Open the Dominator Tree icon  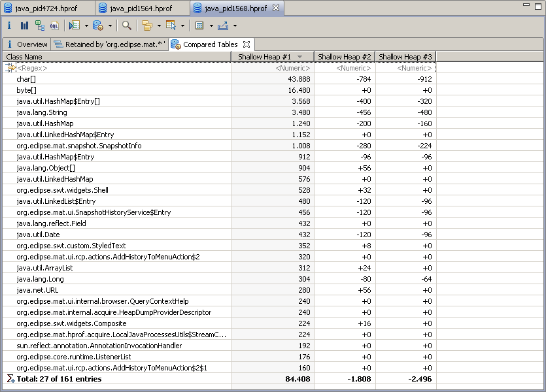40,25
